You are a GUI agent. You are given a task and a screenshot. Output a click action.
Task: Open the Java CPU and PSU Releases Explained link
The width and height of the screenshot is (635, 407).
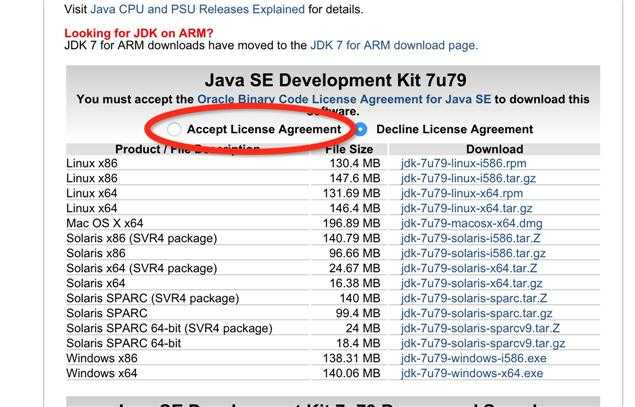pos(198,9)
